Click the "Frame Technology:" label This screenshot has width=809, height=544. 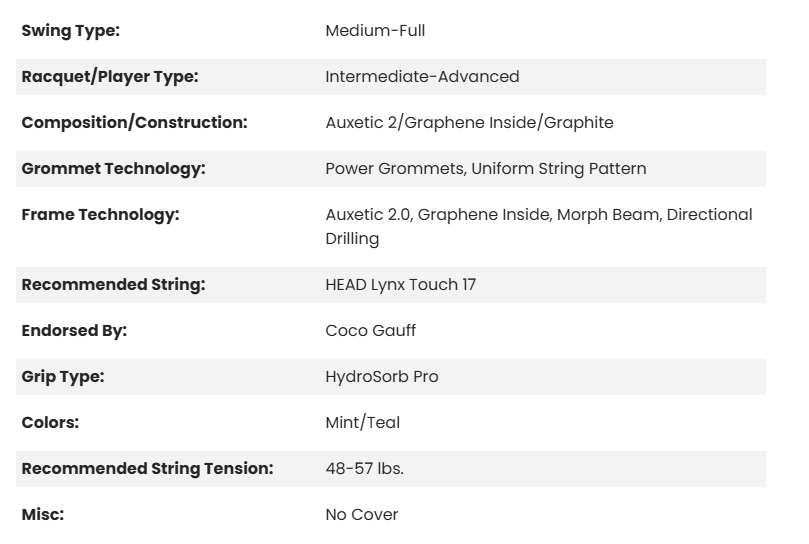coord(100,215)
